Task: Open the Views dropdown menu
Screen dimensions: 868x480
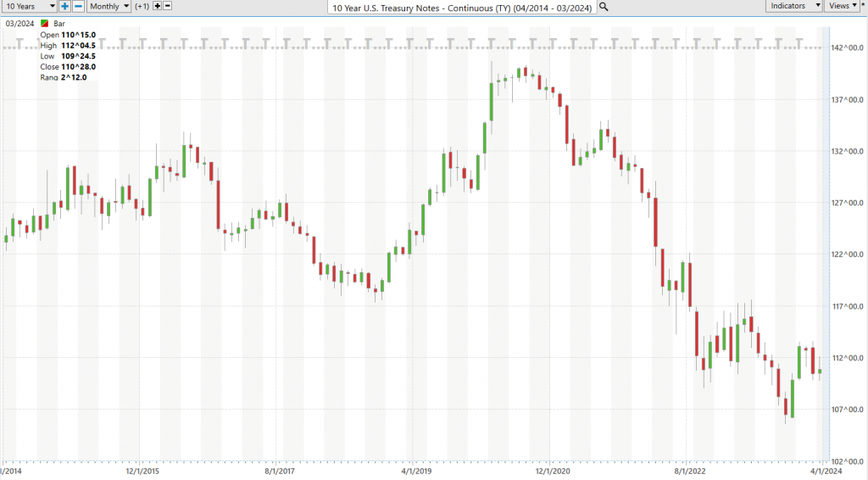Action: 843,6
